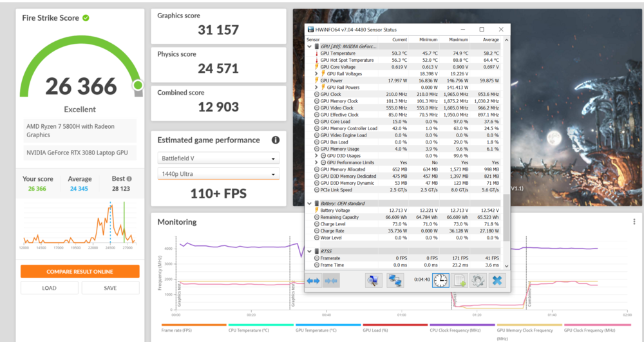Screen dimensions: 644x342
Task: Open the Monitoring panel three-dot menu
Action: pos(634,222)
